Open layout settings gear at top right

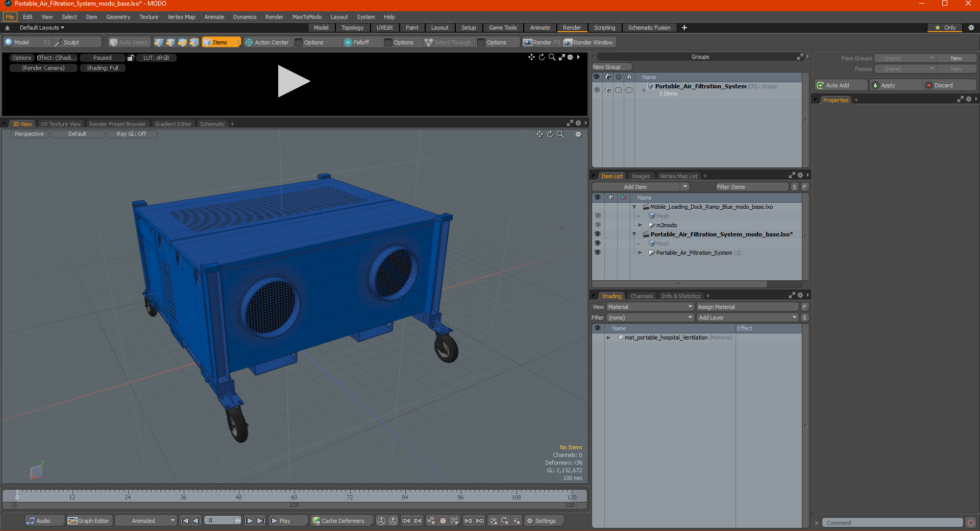tap(971, 28)
